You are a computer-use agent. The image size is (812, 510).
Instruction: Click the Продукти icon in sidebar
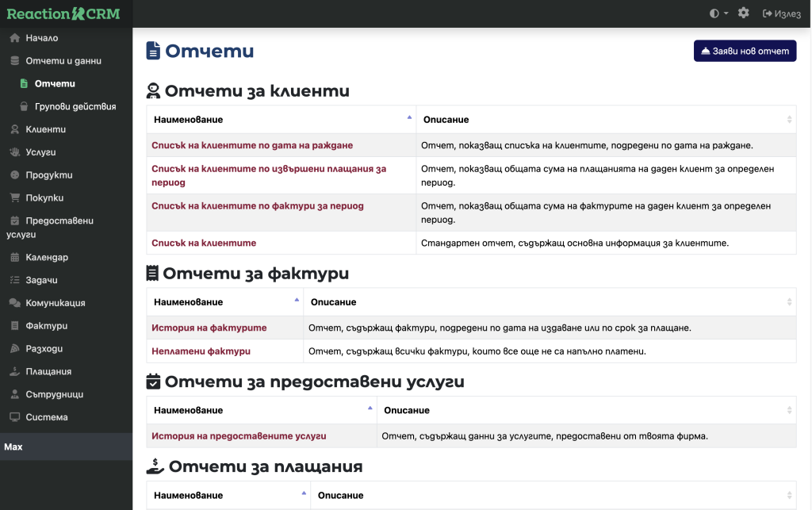(x=14, y=175)
